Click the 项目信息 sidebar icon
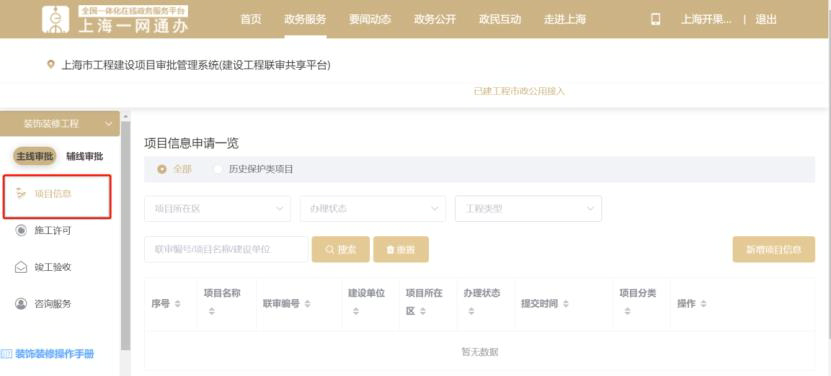 coord(21,194)
